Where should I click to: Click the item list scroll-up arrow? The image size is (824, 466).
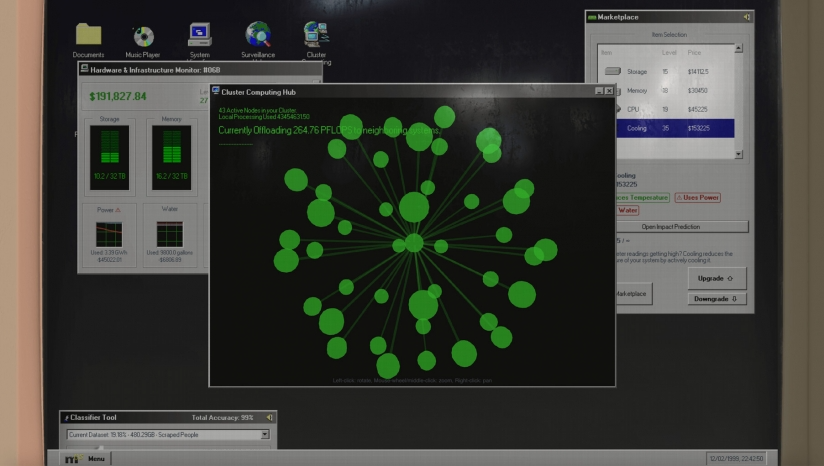(x=738, y=48)
